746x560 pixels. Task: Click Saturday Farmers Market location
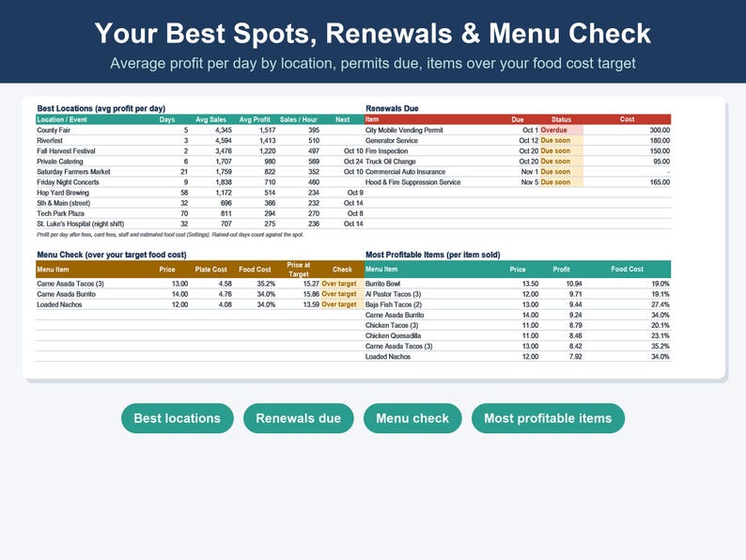pos(73,172)
